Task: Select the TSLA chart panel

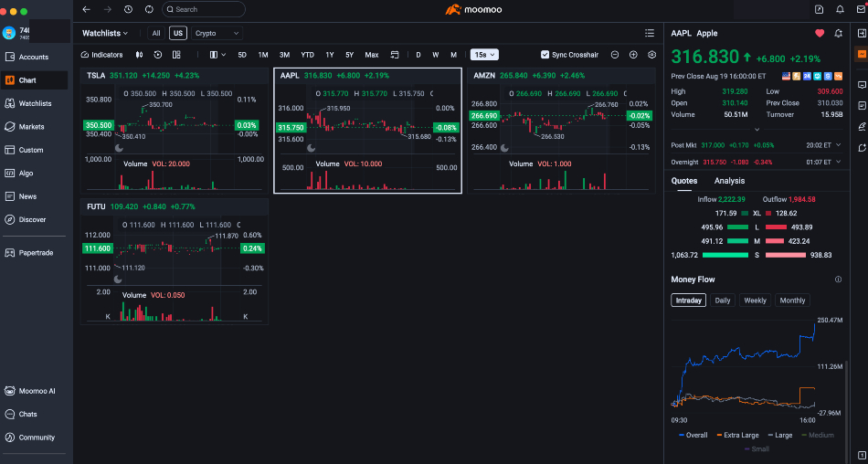Action: coord(175,131)
